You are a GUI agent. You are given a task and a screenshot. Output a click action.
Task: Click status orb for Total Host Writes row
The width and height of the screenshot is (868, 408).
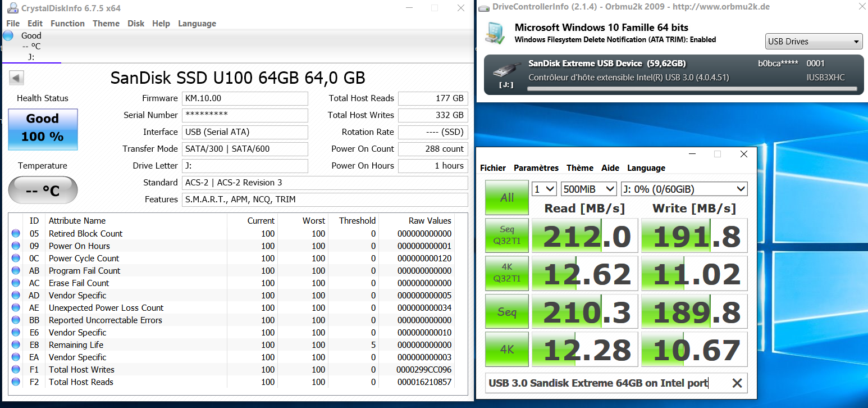click(x=16, y=369)
